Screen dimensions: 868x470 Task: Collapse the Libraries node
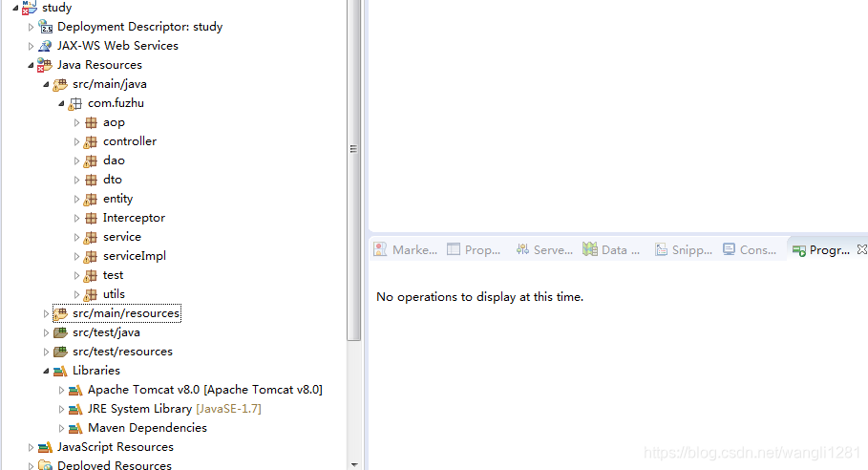[46, 371]
